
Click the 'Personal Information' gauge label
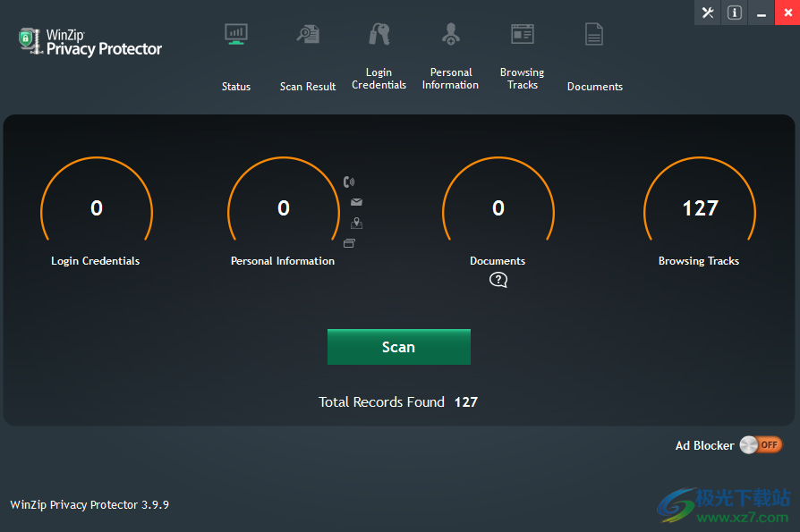(x=283, y=261)
